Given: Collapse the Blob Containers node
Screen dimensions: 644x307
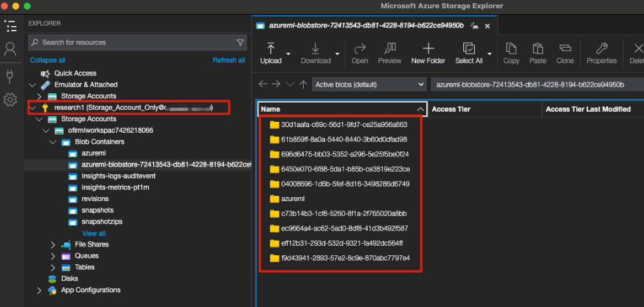Looking at the screenshot, I should point(53,142).
